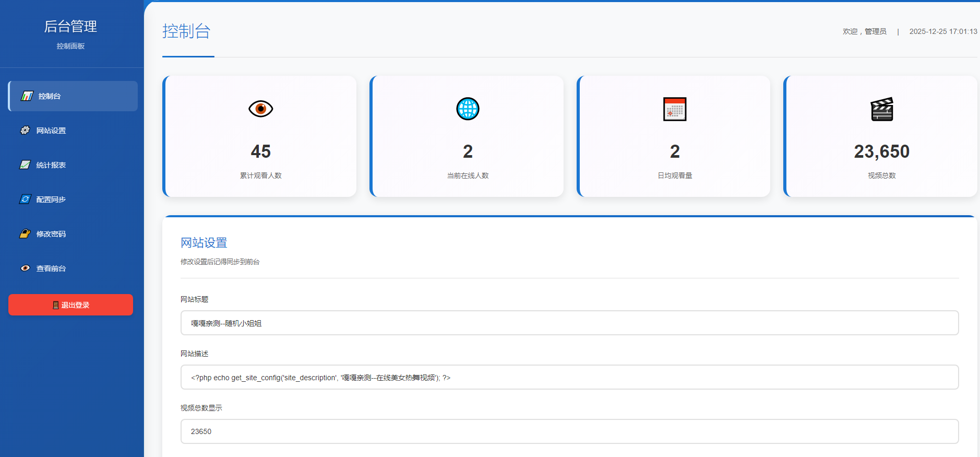
Task: Click the 配置同步 sync arrows icon
Action: [x=25, y=200]
